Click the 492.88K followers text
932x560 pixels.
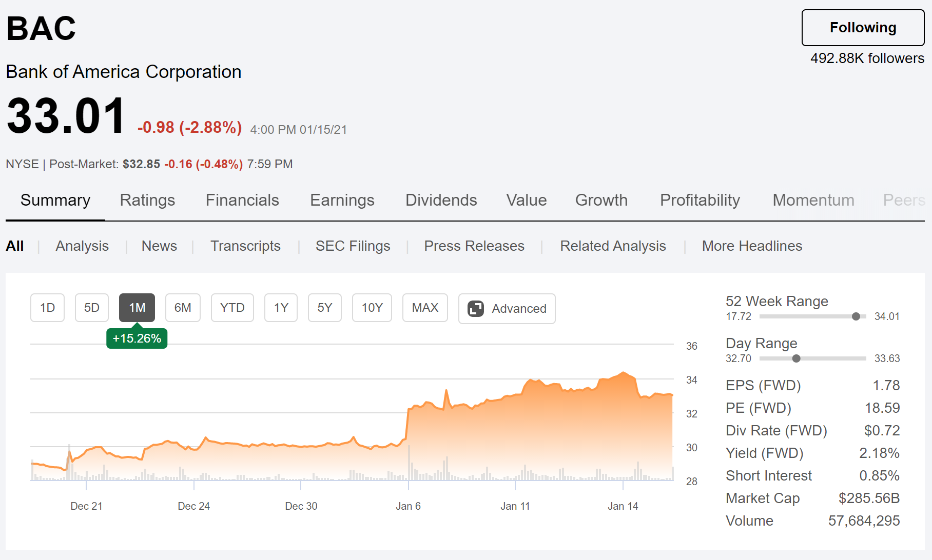tap(867, 58)
